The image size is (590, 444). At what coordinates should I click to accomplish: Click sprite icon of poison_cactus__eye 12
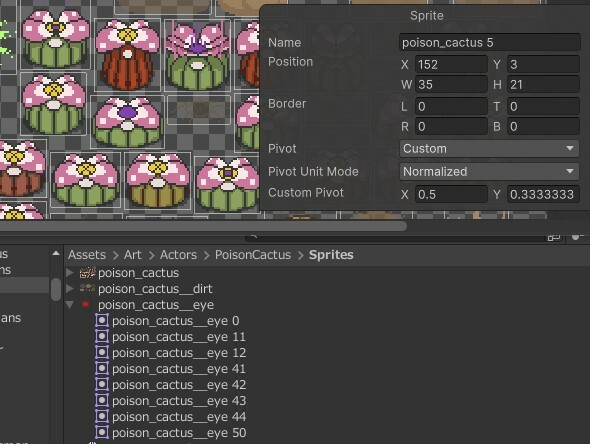coord(102,353)
